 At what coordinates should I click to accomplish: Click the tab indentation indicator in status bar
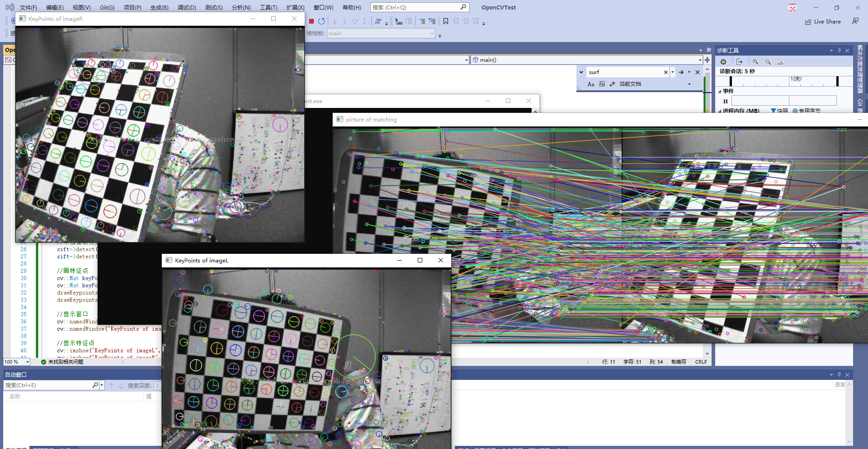point(679,362)
